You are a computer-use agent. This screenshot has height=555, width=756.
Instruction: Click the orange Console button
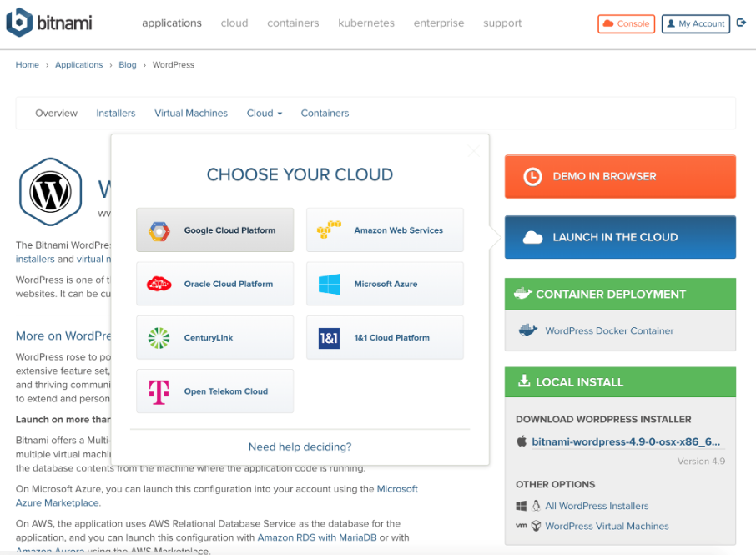[x=626, y=23]
